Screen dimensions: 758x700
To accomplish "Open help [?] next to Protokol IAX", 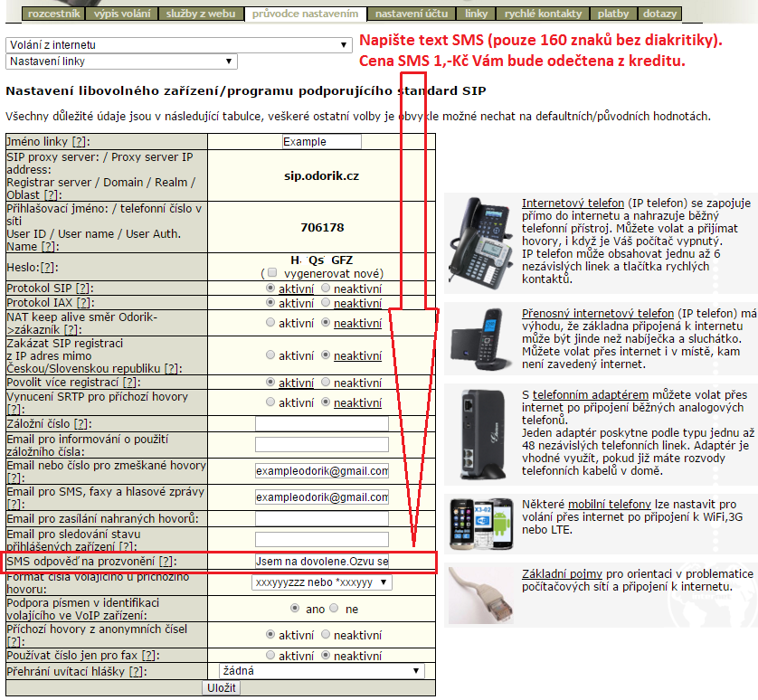I will point(83,303).
